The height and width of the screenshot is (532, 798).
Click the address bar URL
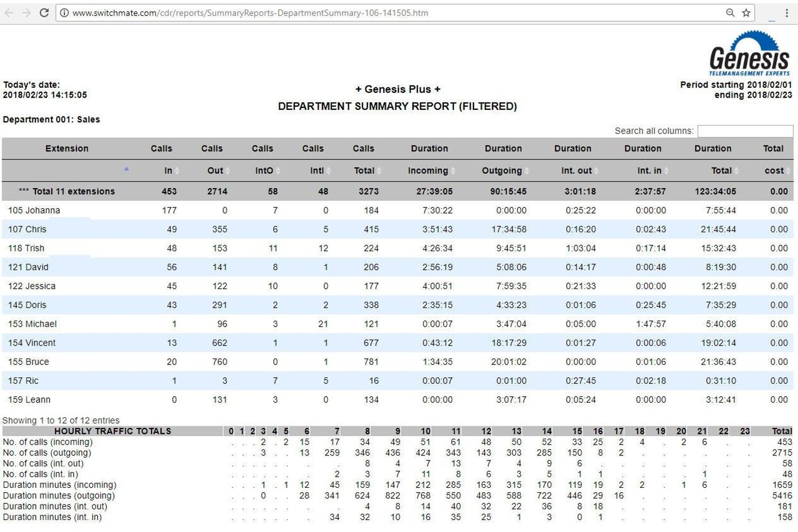tap(250, 13)
